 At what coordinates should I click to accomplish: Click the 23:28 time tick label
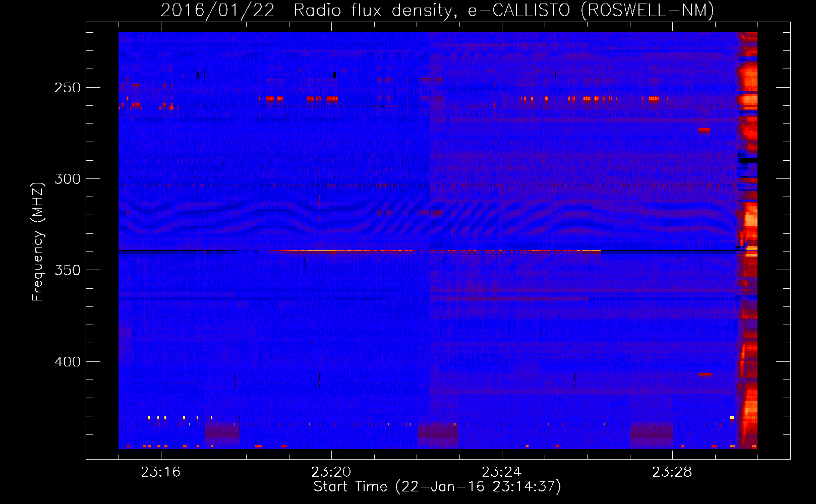[672, 472]
